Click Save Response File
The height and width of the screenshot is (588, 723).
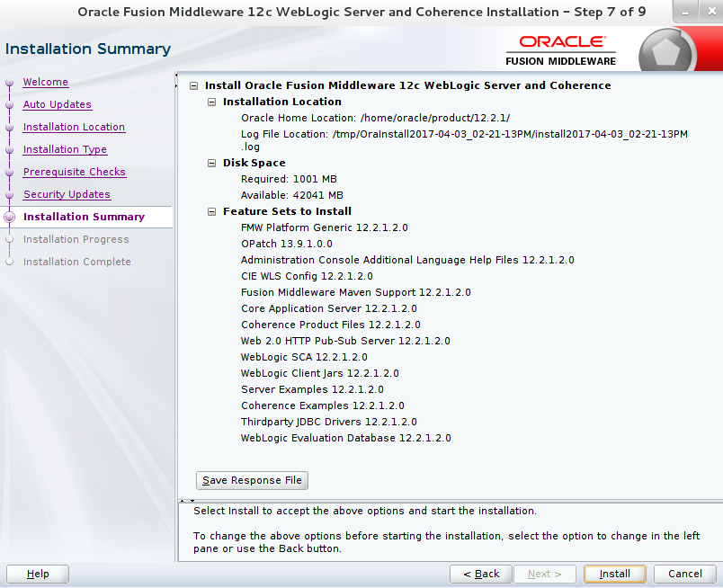[x=252, y=480]
